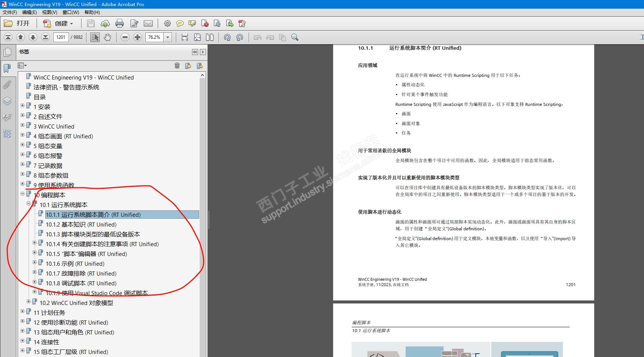Click the delete pages icon with red X

pyautogui.click(x=205, y=24)
